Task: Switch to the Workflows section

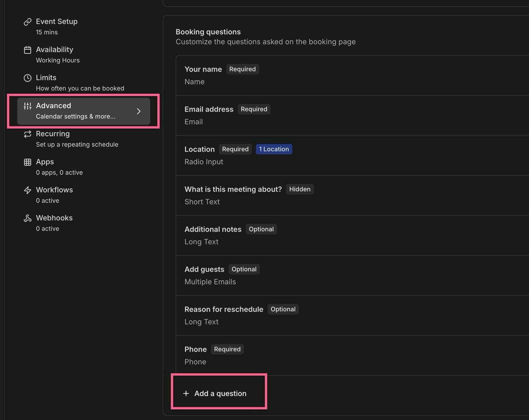Action: tap(54, 194)
